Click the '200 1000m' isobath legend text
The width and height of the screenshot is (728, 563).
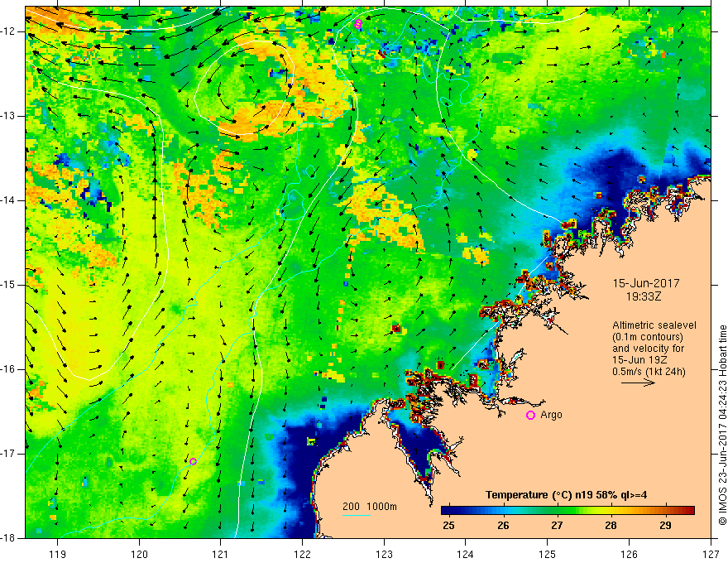[x=370, y=507]
